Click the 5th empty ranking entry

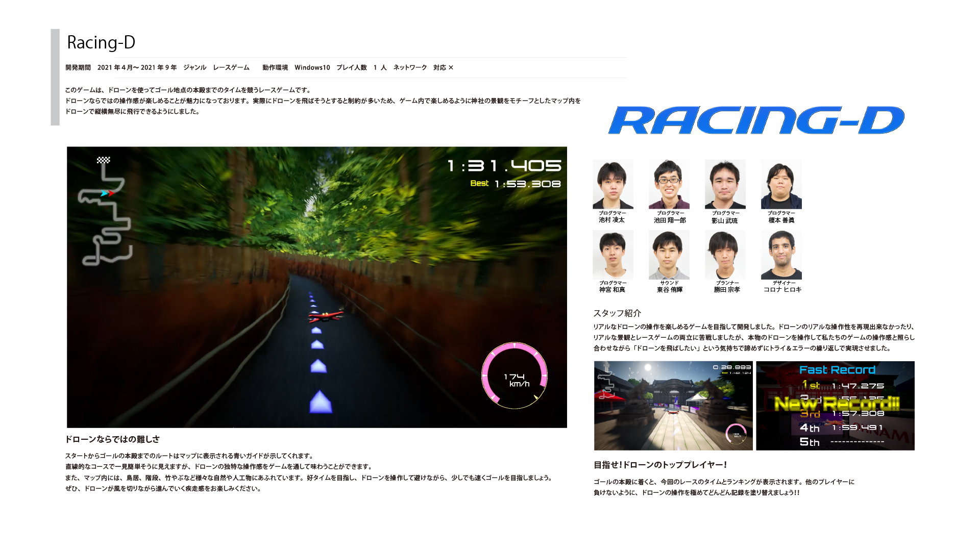[842, 442]
